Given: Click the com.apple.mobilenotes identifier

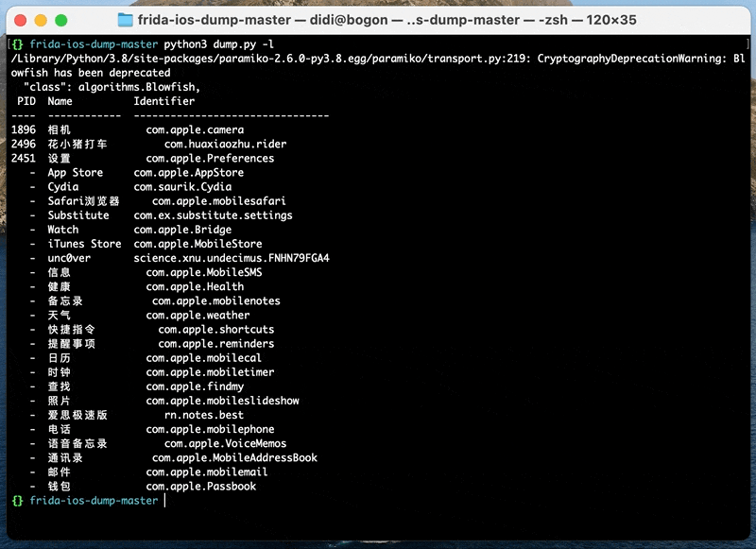Looking at the screenshot, I should (216, 300).
